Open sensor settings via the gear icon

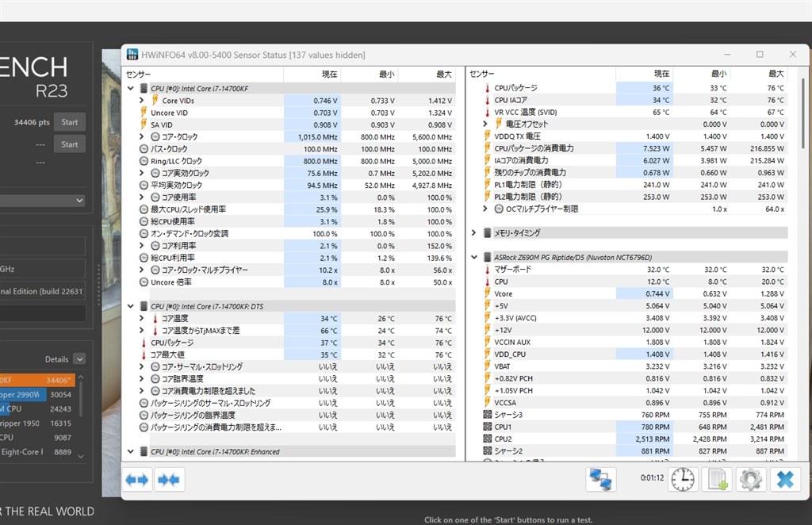(x=750, y=478)
